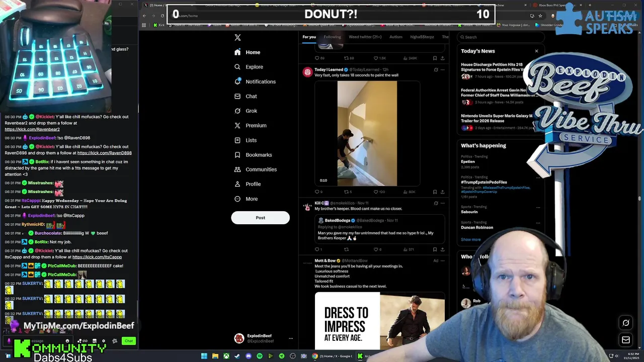Open the higha$$terpz timeline tab

coord(422,37)
